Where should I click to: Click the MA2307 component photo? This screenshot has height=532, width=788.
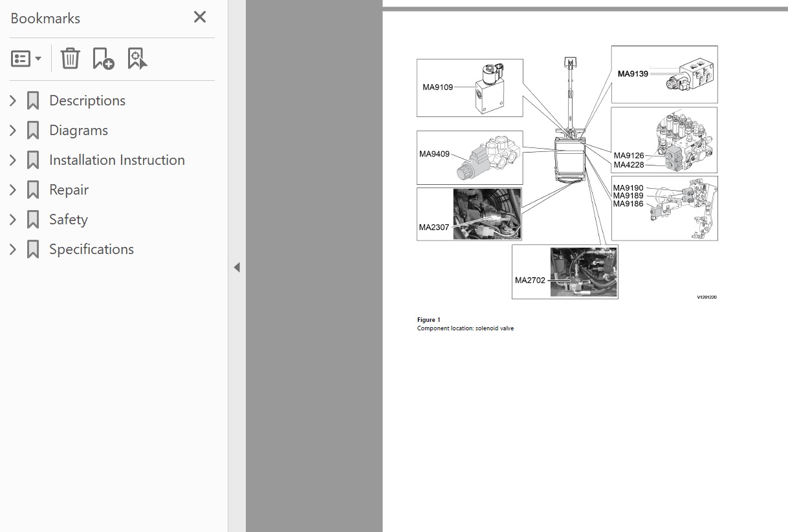pyautogui.click(x=487, y=214)
